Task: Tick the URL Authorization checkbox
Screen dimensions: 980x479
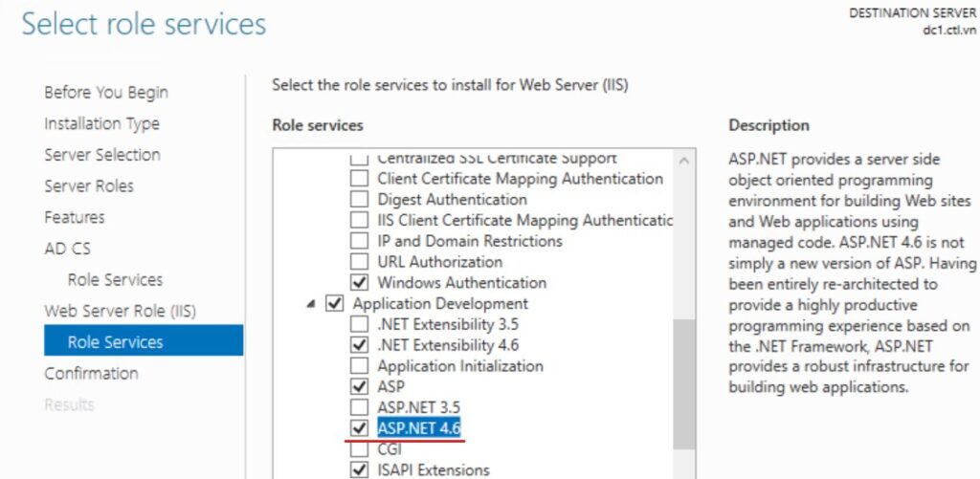Action: (359, 262)
